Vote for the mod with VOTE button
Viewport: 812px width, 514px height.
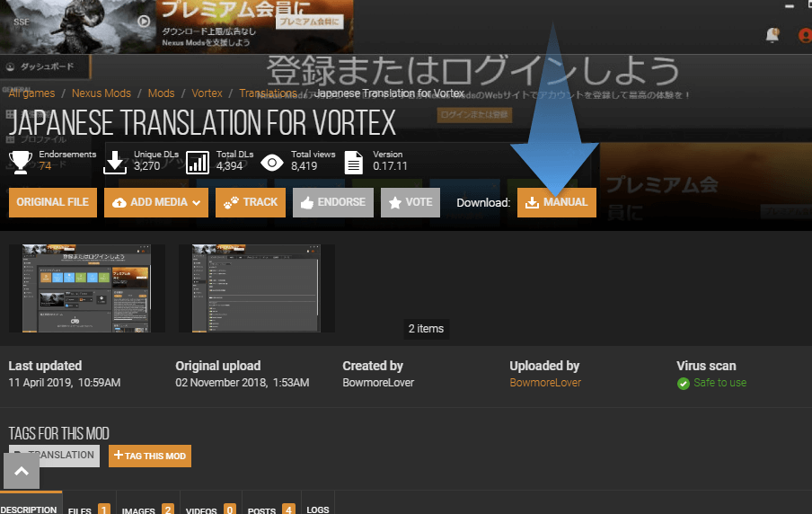point(410,202)
